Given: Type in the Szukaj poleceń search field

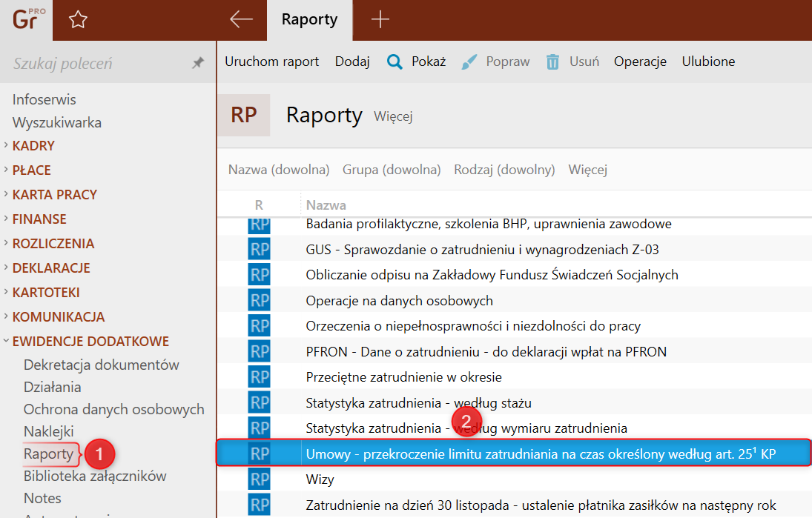Looking at the screenshot, I should point(96,64).
